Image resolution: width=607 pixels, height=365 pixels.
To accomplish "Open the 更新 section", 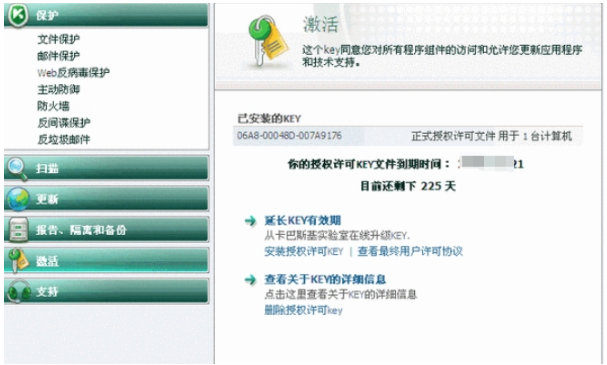I will tap(106, 199).
